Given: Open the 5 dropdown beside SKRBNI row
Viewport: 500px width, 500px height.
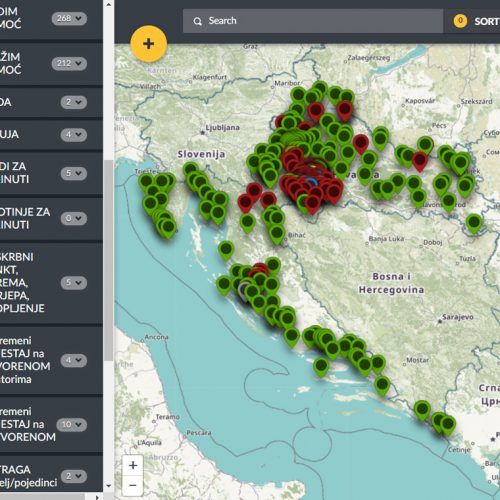Looking at the screenshot, I should tap(74, 283).
